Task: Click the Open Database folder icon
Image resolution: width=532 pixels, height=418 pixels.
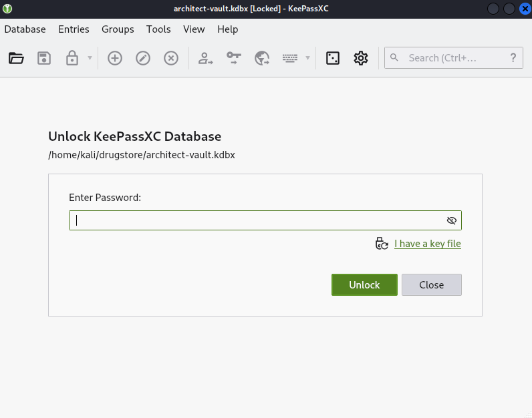Action: coord(16,58)
